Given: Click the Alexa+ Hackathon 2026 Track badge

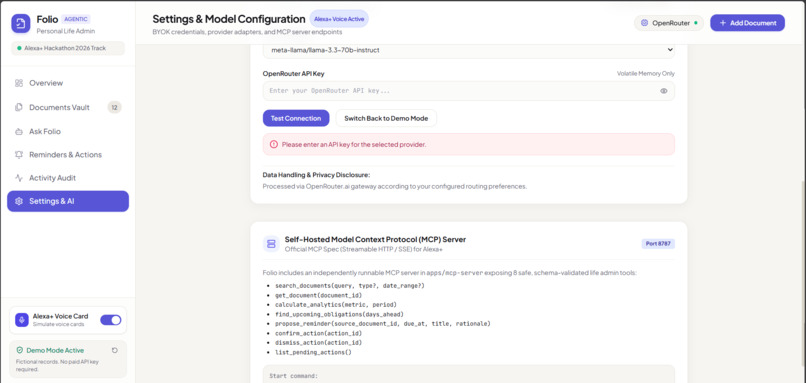Looking at the screenshot, I should click(68, 48).
